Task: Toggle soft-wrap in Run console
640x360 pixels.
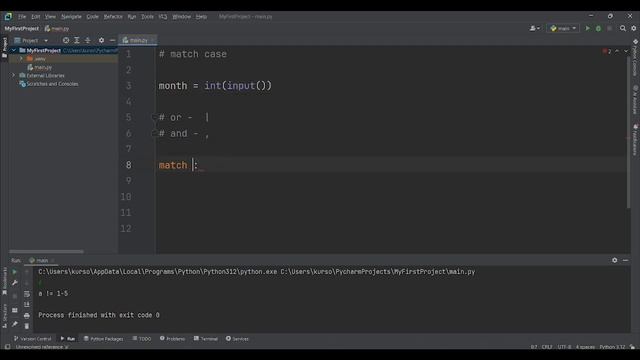Action: click(27, 294)
